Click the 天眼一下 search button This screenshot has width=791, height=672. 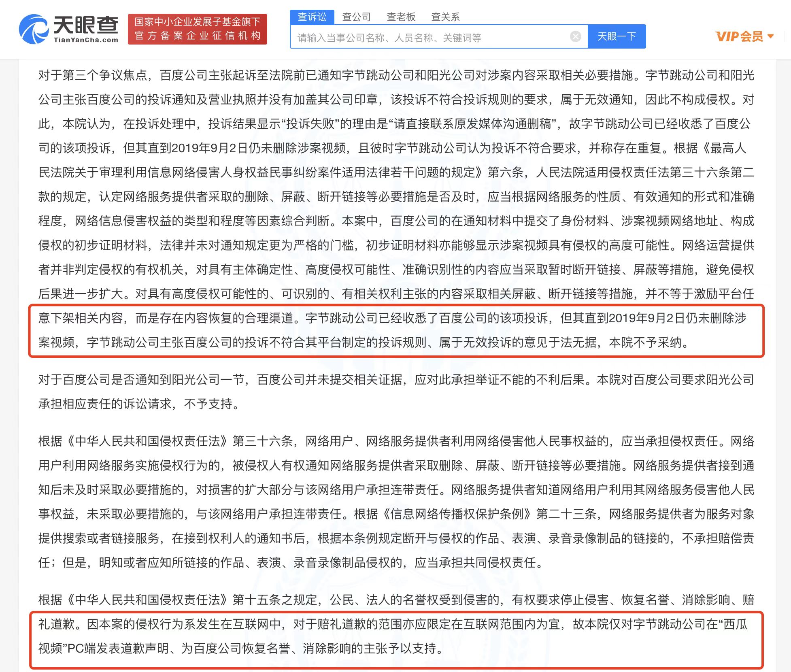(x=617, y=37)
